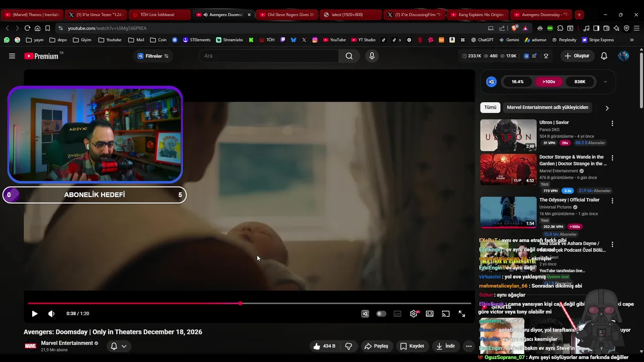Dislike the video
This screenshot has width=644, height=362.
pyautogui.click(x=349, y=346)
